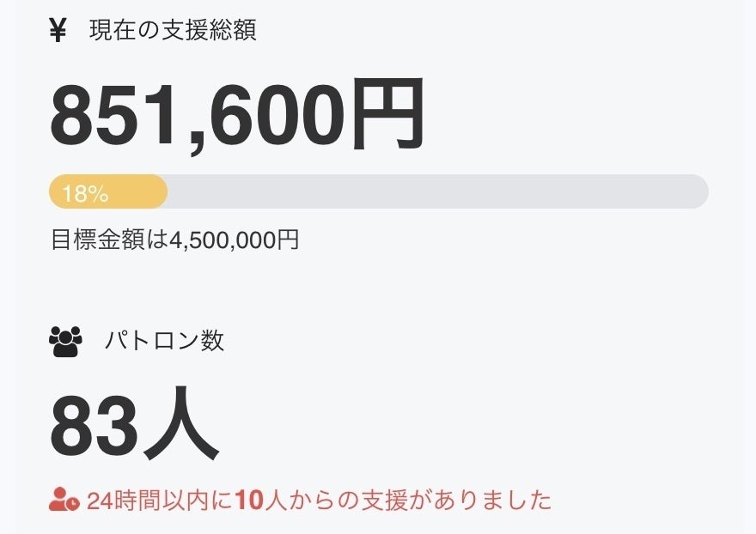
Task: Select the 現在の支援総額 heading label
Action: tap(173, 31)
